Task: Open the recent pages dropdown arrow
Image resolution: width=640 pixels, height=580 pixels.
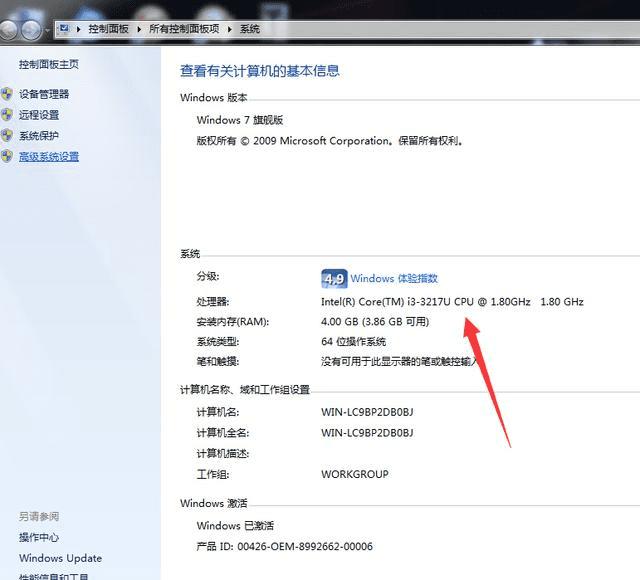Action: tap(47, 30)
